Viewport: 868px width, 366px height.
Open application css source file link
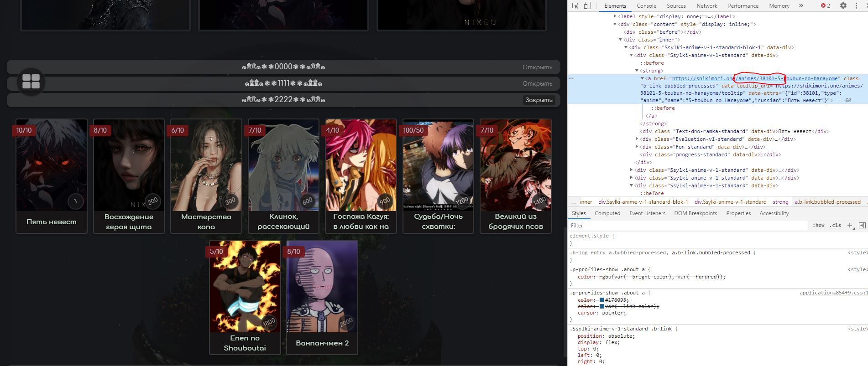point(833,293)
